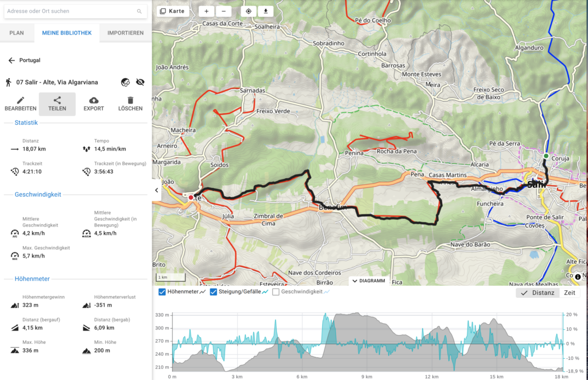Collapse the Diagramm panel
Viewport: 588px width, 380px height.
tap(369, 281)
